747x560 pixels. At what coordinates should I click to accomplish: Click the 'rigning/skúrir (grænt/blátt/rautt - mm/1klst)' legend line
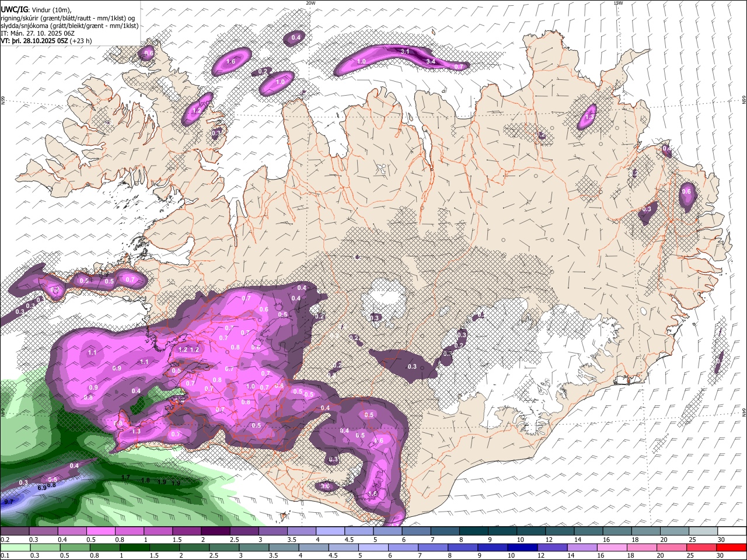pyautogui.click(x=68, y=18)
